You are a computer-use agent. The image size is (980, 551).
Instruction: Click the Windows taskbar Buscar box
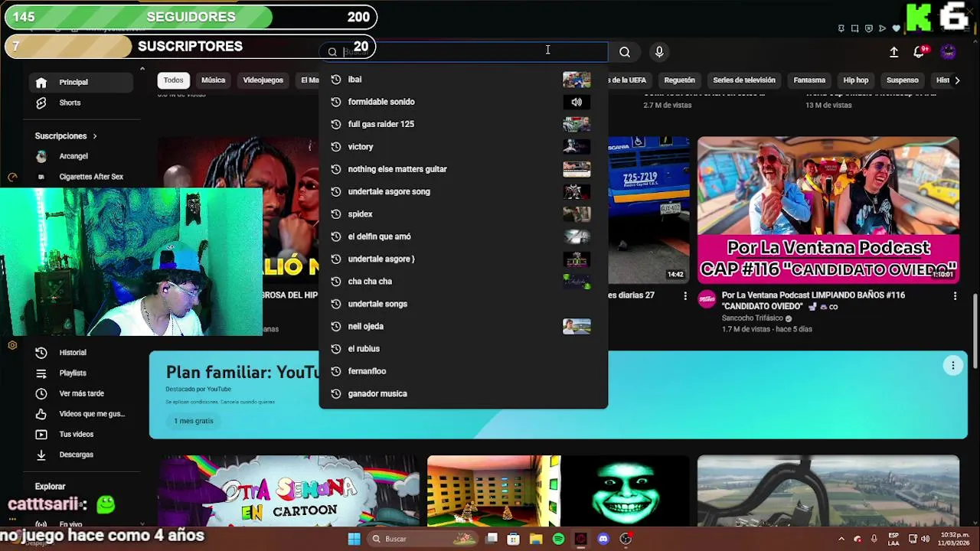pyautogui.click(x=421, y=539)
